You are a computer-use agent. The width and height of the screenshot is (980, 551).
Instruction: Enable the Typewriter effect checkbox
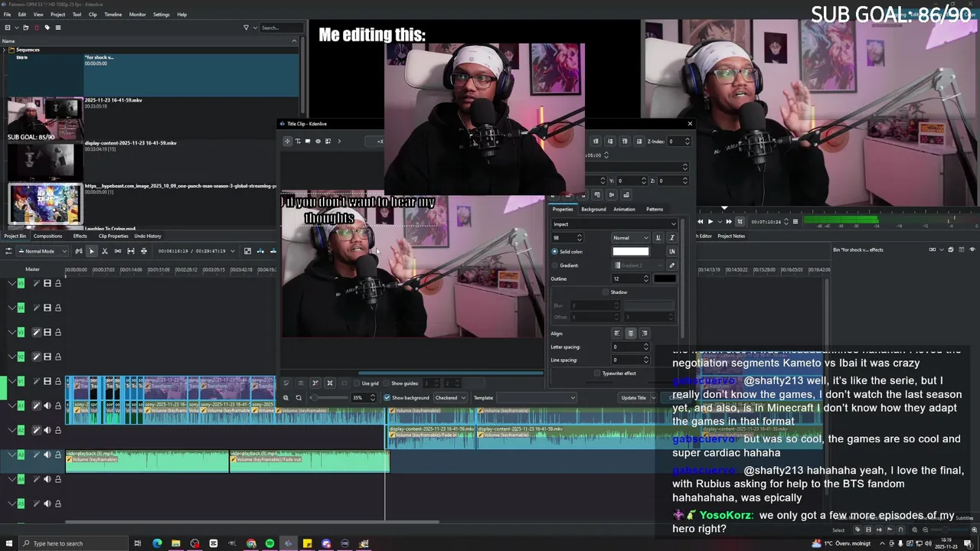(597, 373)
